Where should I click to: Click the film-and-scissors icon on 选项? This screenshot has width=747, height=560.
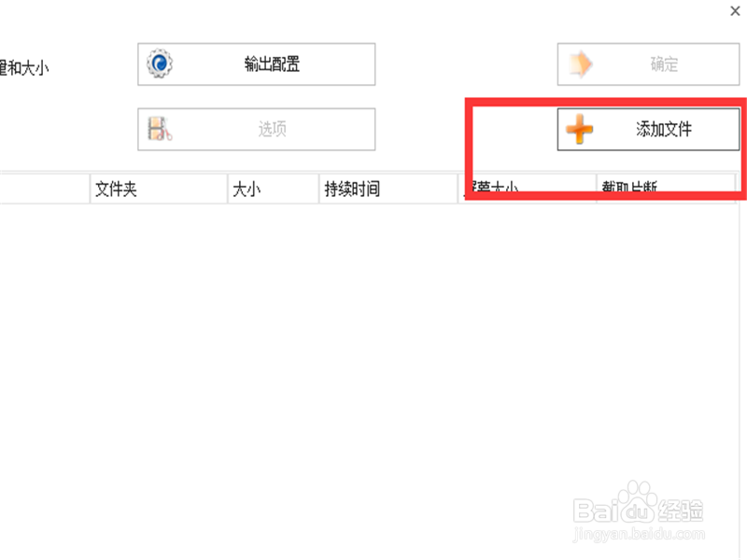point(160,129)
